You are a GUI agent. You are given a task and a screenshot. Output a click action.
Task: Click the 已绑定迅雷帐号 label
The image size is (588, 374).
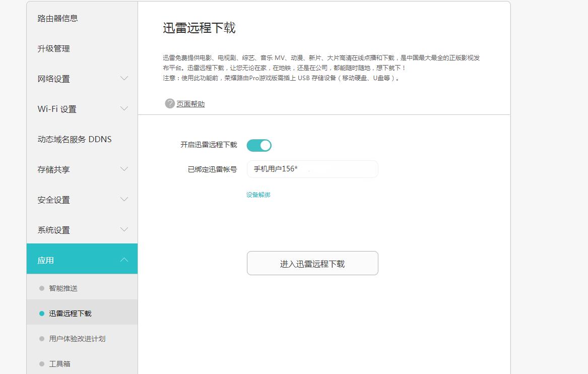point(213,169)
